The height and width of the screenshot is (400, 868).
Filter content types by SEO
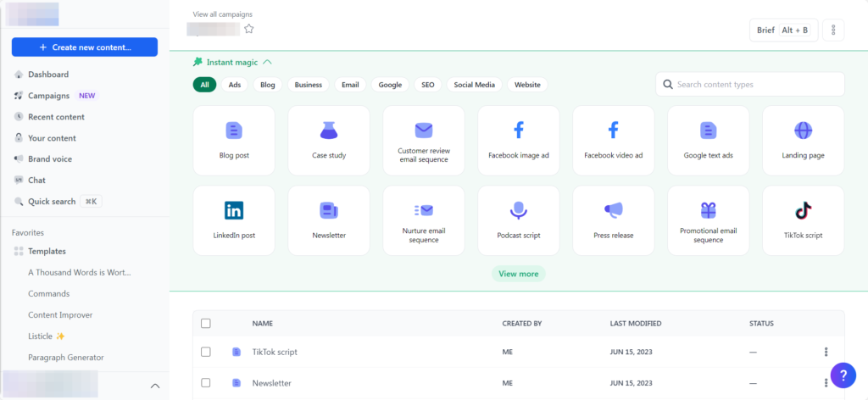(428, 85)
